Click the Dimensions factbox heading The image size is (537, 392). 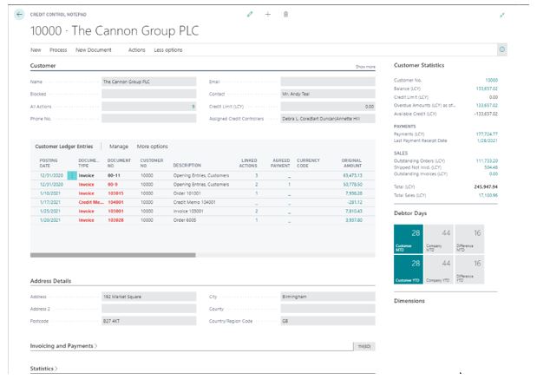(x=409, y=301)
